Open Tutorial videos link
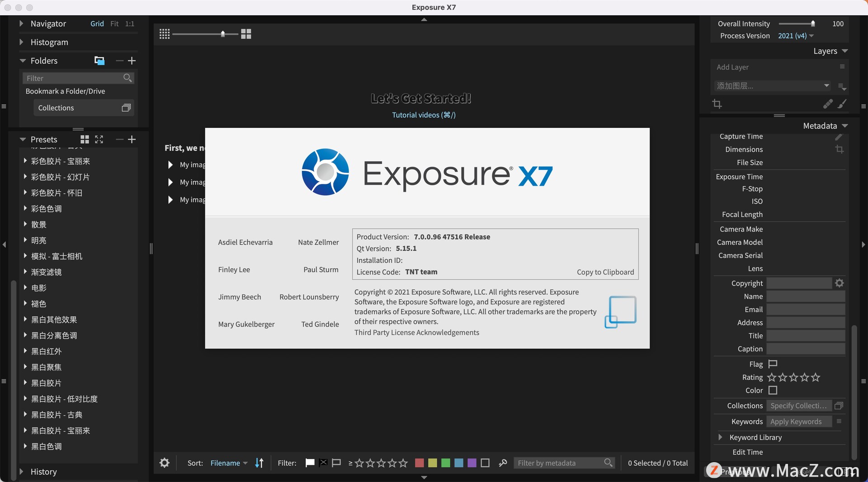The image size is (868, 482). 424,115
